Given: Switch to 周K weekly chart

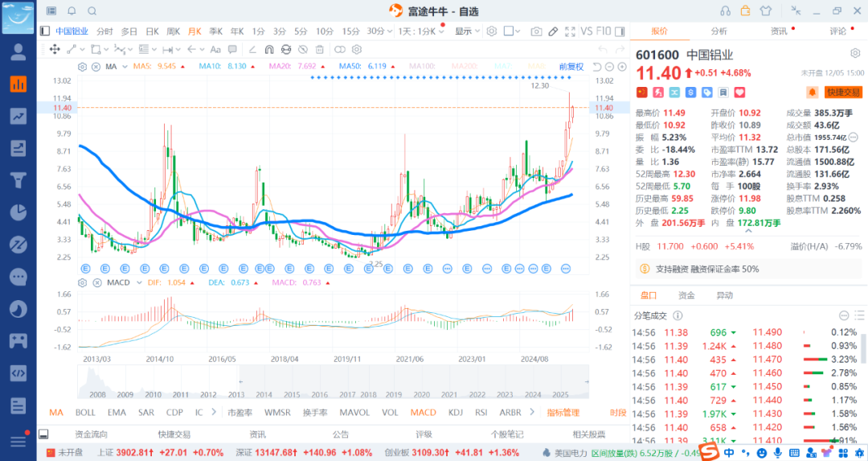Looking at the screenshot, I should [x=174, y=31].
